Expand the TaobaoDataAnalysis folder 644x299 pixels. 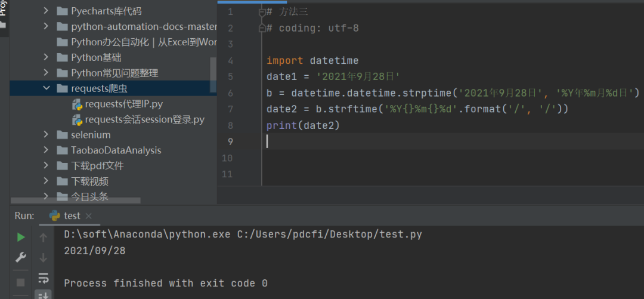coord(47,150)
